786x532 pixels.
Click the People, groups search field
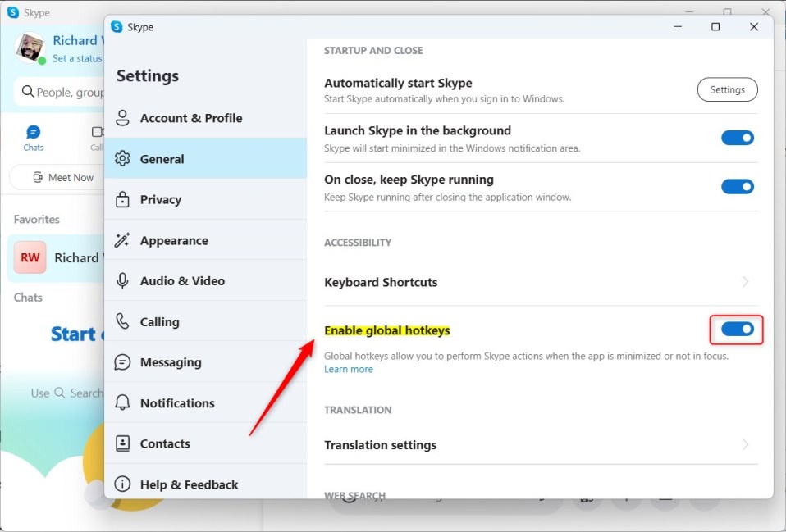(x=59, y=92)
